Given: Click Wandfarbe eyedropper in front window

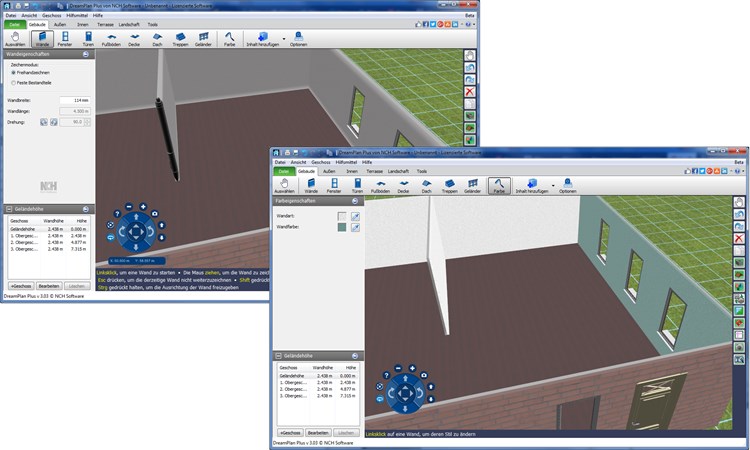Looking at the screenshot, I should click(355, 228).
